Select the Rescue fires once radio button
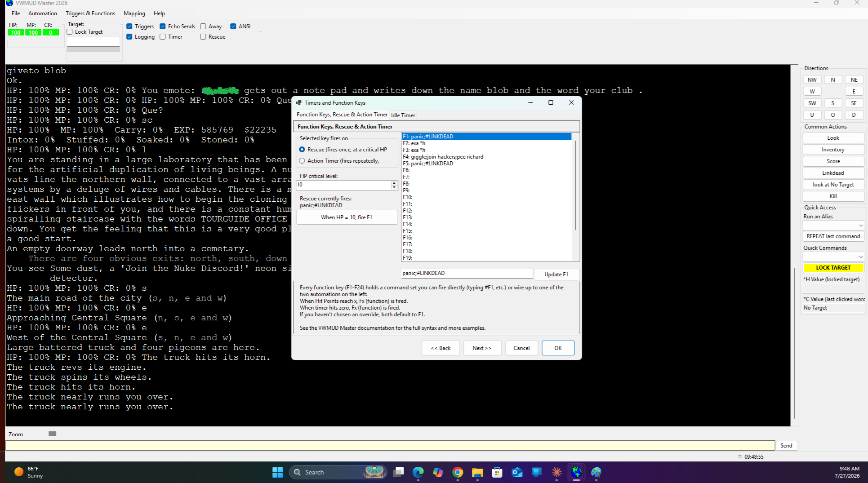The height and width of the screenshot is (483, 868). coord(302,150)
